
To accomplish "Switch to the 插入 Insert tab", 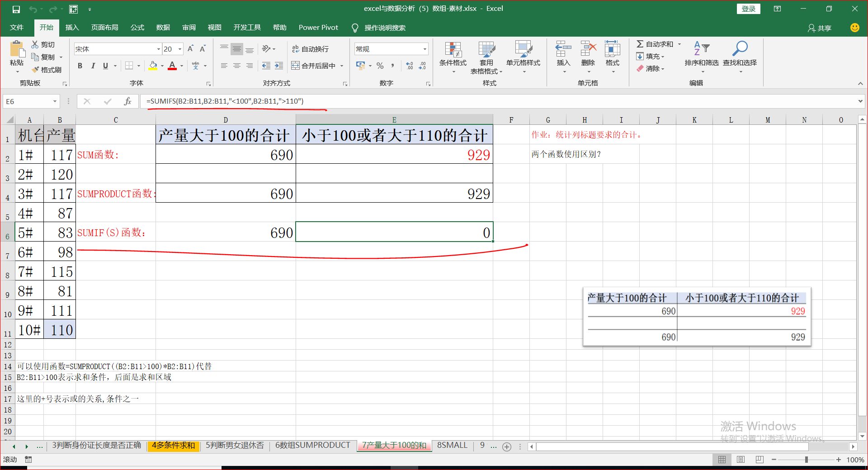I will point(72,28).
